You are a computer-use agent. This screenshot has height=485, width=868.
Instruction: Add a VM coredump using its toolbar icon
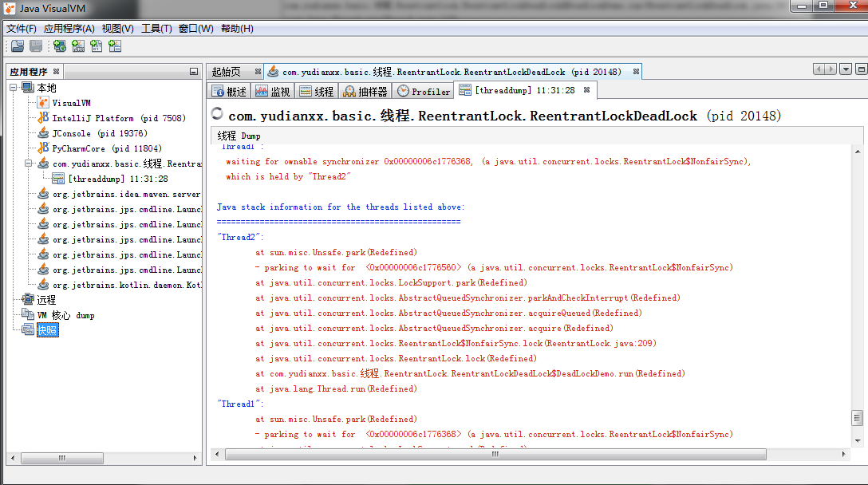96,45
